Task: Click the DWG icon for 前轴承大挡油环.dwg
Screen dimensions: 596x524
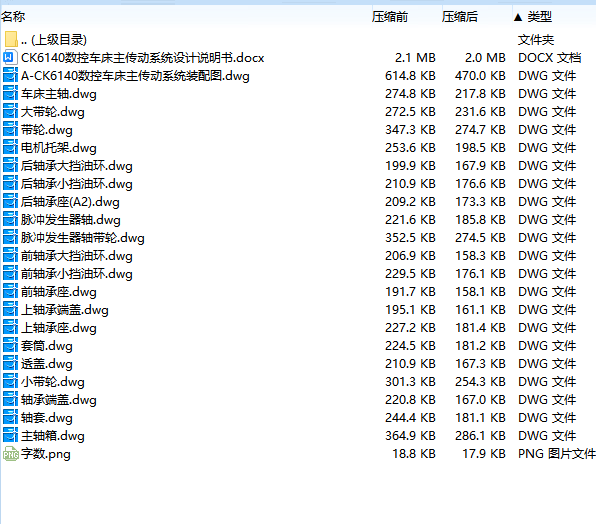Action: pyautogui.click(x=10, y=256)
